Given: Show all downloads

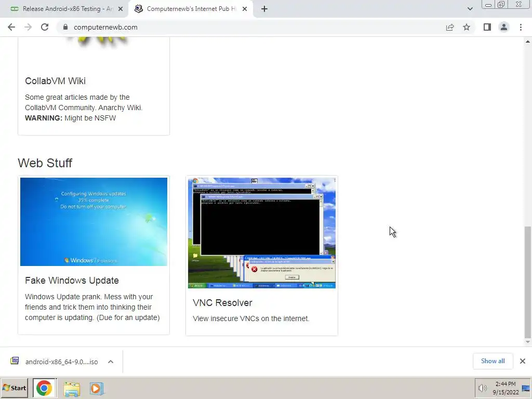Looking at the screenshot, I should pos(493,361).
